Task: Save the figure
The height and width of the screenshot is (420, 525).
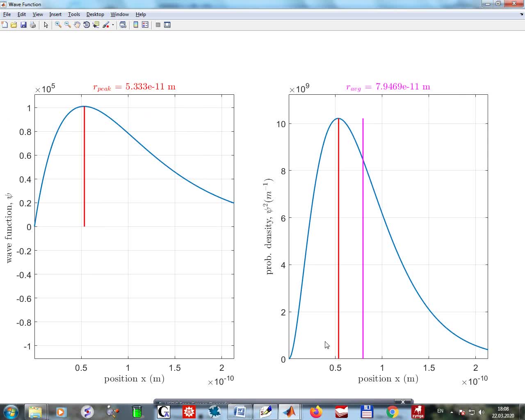Action: click(23, 25)
